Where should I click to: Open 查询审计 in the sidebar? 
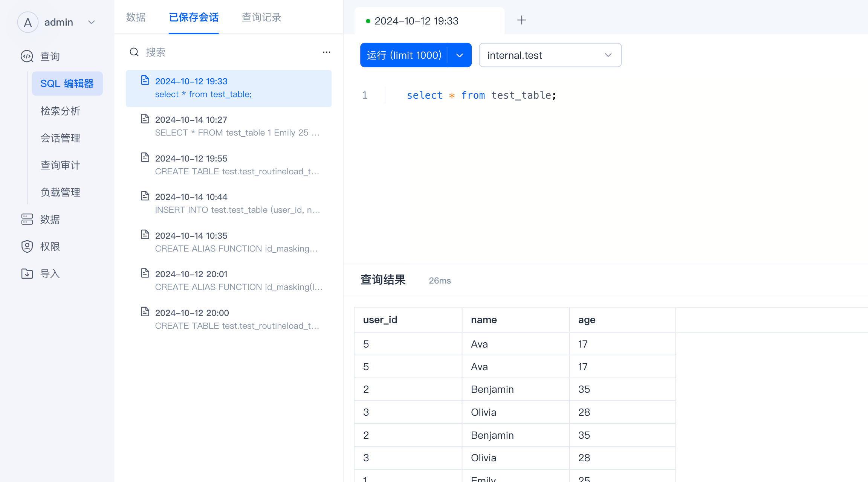pos(60,165)
